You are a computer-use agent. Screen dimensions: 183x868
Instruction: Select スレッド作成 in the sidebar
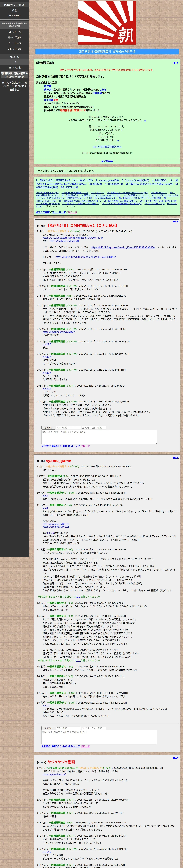(x=14, y=49)
